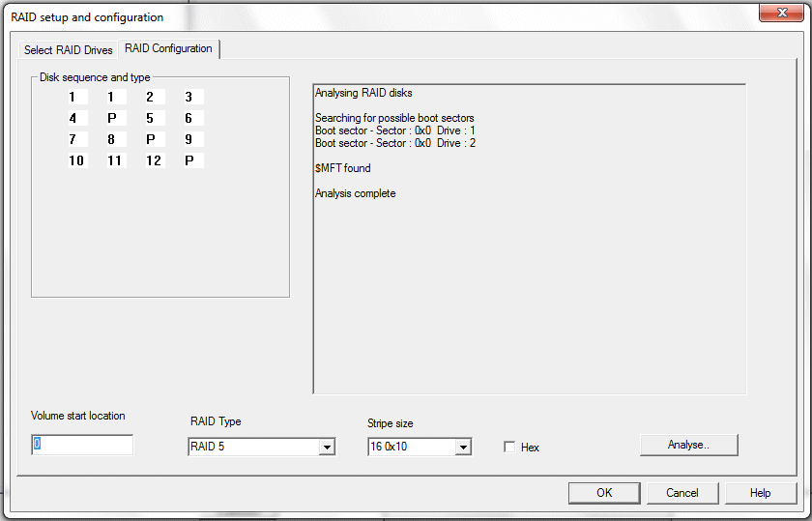Viewport: 812px width, 521px height.
Task: Enable the Hex checkbox
Action: 509,448
